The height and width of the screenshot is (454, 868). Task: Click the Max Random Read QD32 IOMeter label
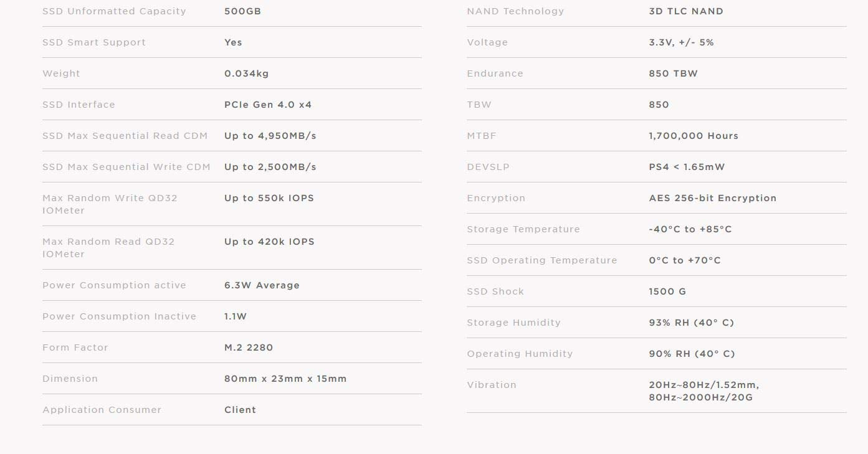pyautogui.click(x=108, y=248)
